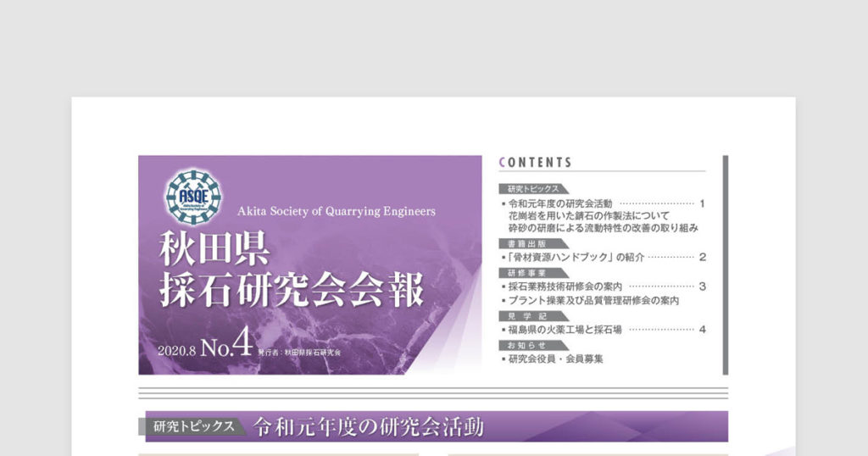Open the 令和元年度の研究会活動 contents entry
This screenshot has width=868, height=456.
pyautogui.click(x=559, y=204)
